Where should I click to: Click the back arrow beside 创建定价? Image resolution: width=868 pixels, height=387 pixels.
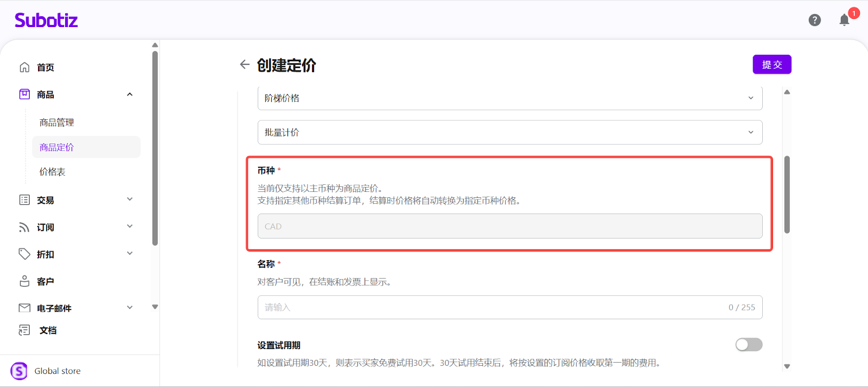245,64
